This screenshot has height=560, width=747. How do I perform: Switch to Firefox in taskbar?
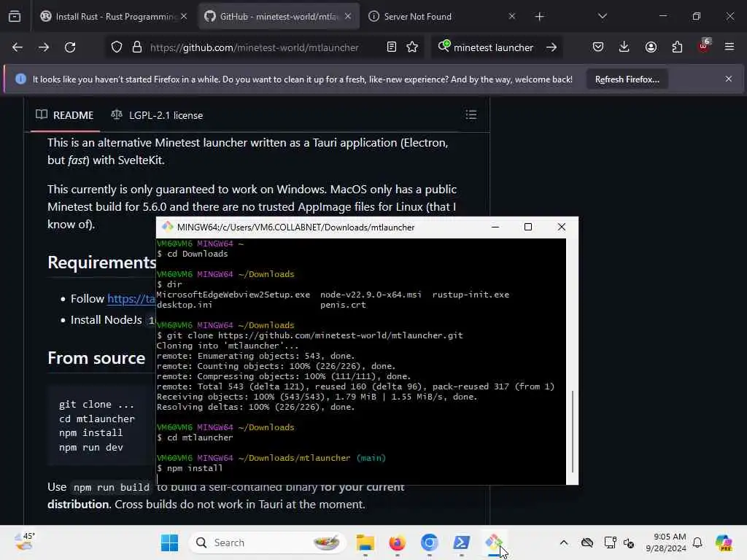click(398, 542)
